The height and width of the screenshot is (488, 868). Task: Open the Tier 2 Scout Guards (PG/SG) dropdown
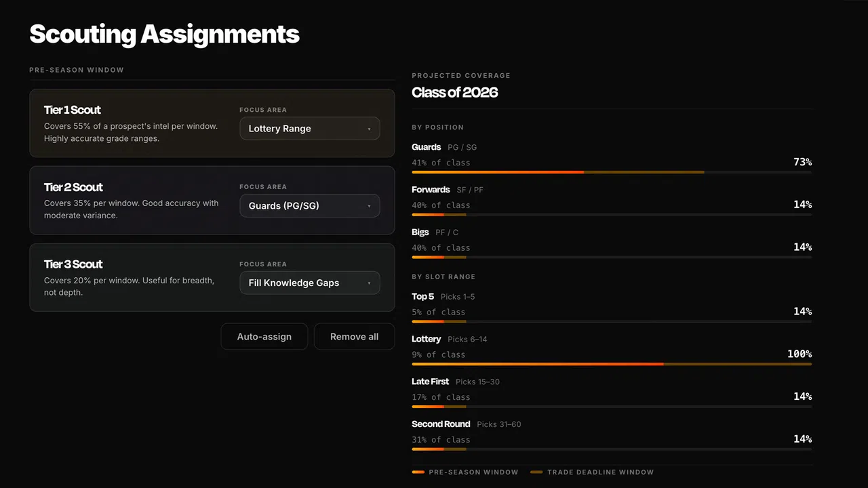coord(309,206)
